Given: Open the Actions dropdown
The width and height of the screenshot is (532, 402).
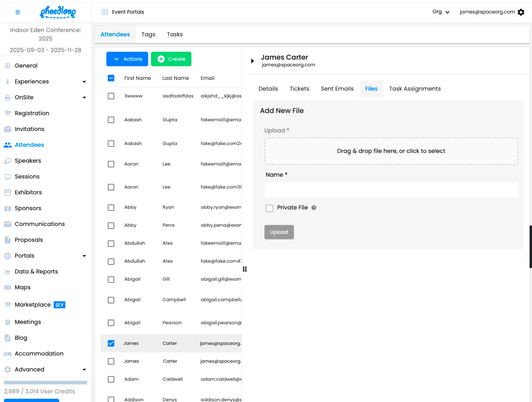Looking at the screenshot, I should pos(127,59).
